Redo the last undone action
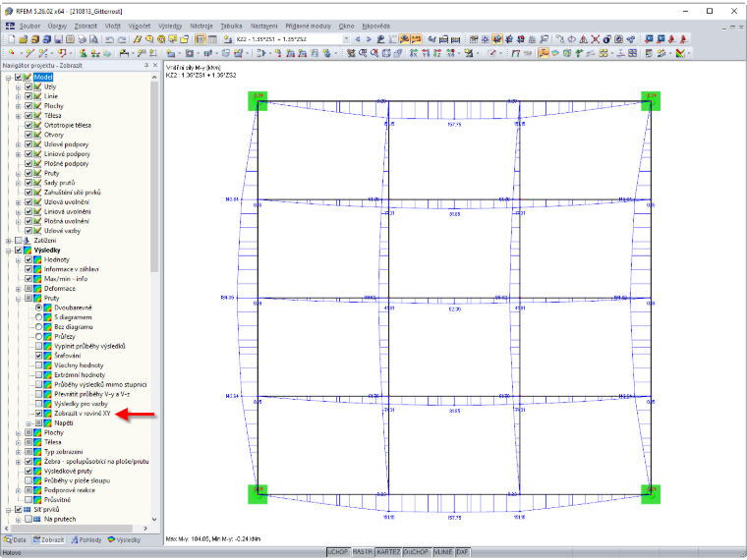Image resolution: width=747 pixels, height=560 pixels. point(122,39)
